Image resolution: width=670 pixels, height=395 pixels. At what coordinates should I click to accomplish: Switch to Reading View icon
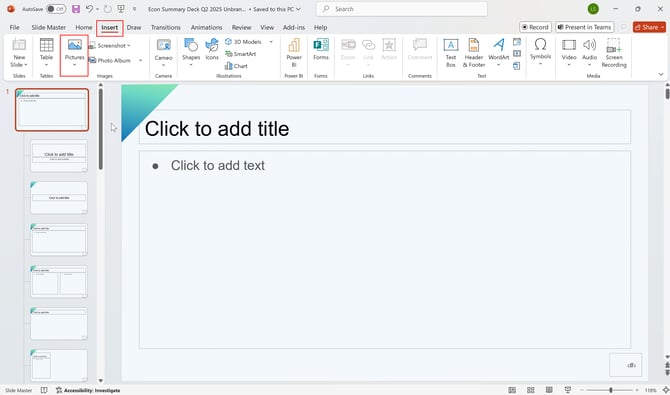(x=549, y=390)
